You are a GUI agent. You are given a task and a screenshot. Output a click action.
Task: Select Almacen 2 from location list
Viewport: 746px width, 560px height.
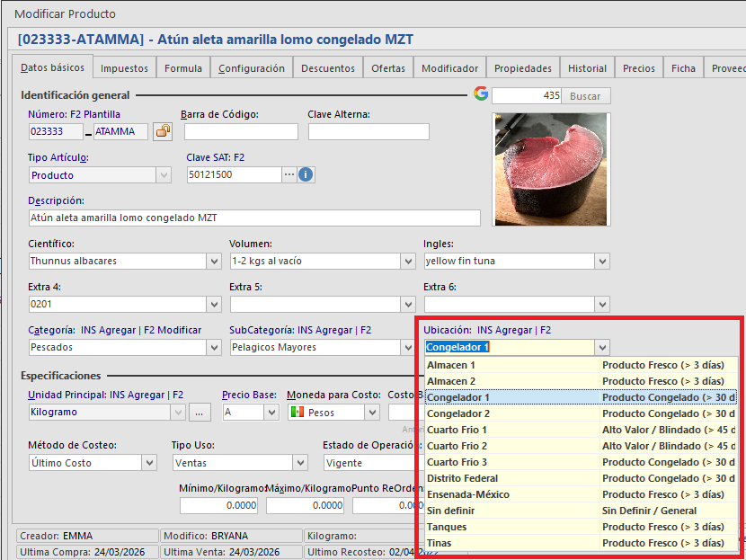click(x=581, y=382)
